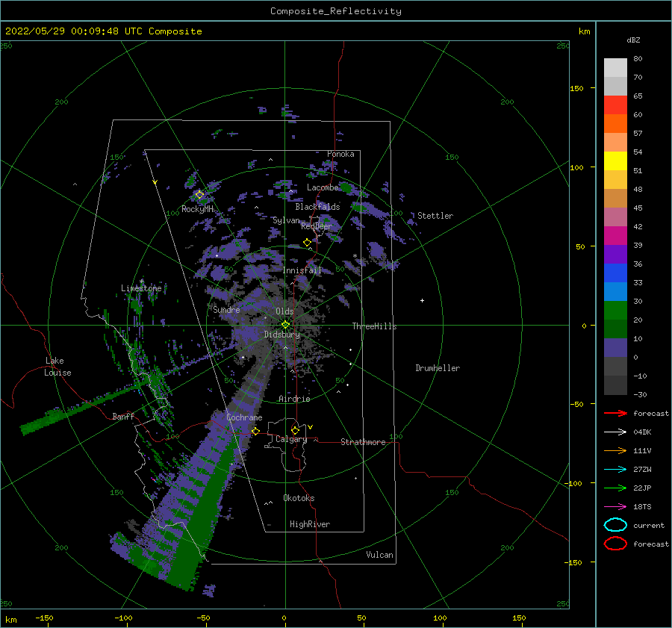Screen dimensions: 672x628
Task: Click the cyan 27ZW arrow icon
Action: [x=615, y=470]
